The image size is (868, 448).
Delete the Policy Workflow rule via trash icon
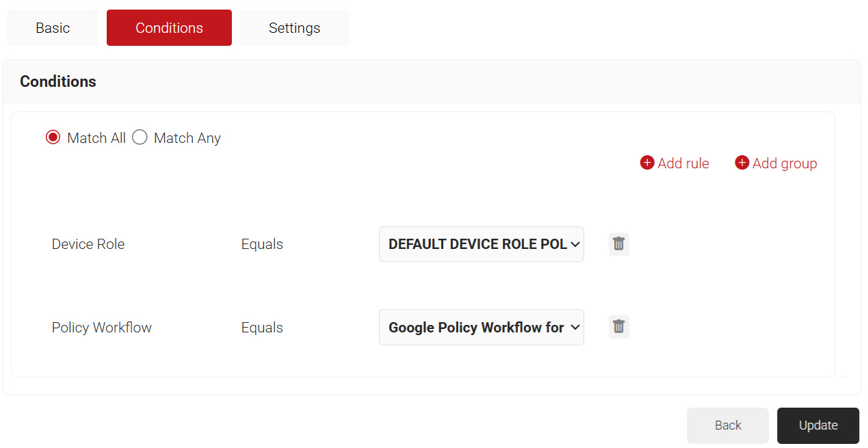pyautogui.click(x=618, y=327)
